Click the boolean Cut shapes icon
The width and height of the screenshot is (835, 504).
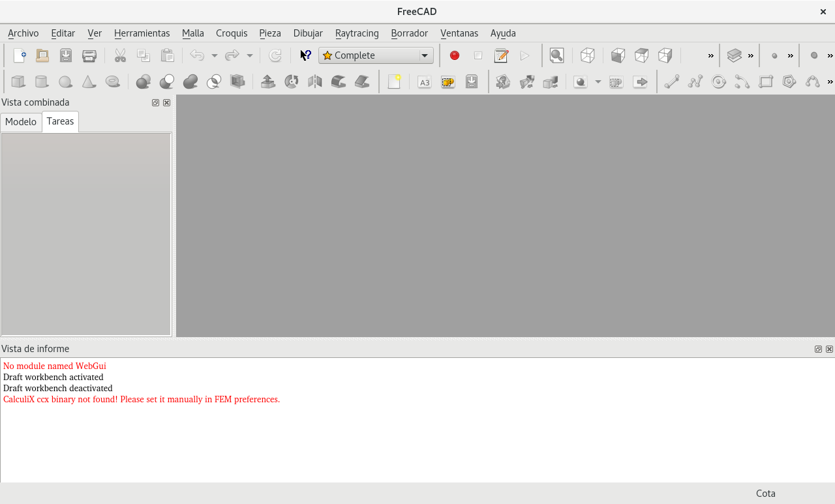[167, 82]
